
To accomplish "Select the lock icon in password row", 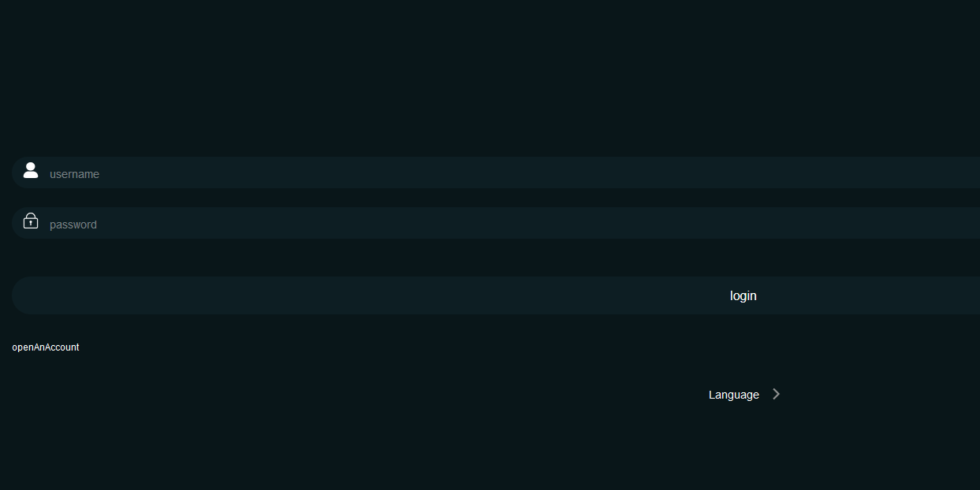I will click(31, 221).
